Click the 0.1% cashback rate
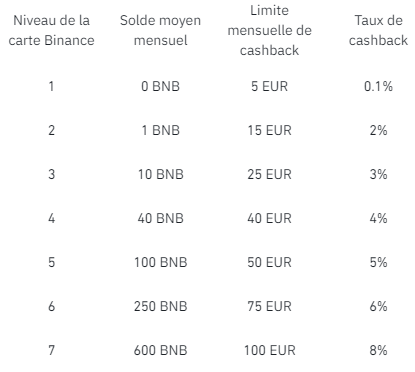The image size is (415, 372). tap(378, 86)
